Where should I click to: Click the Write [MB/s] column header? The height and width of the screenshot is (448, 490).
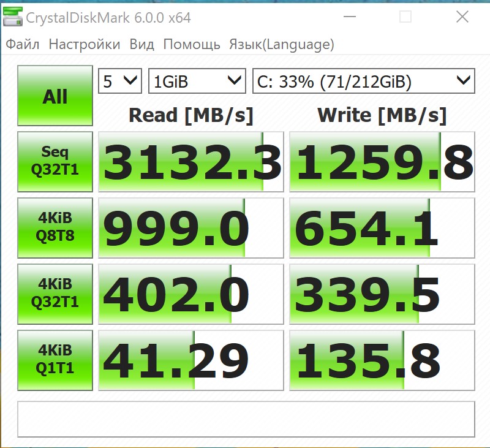[x=382, y=115]
